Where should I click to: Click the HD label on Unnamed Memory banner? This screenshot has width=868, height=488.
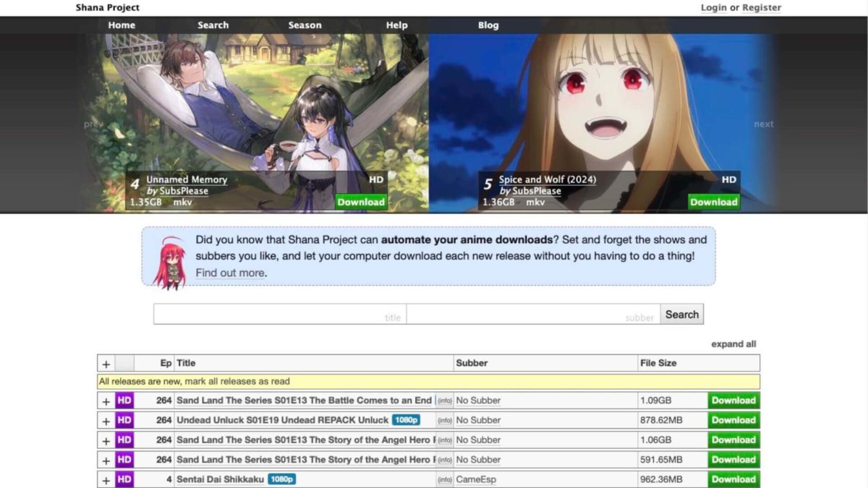click(376, 179)
